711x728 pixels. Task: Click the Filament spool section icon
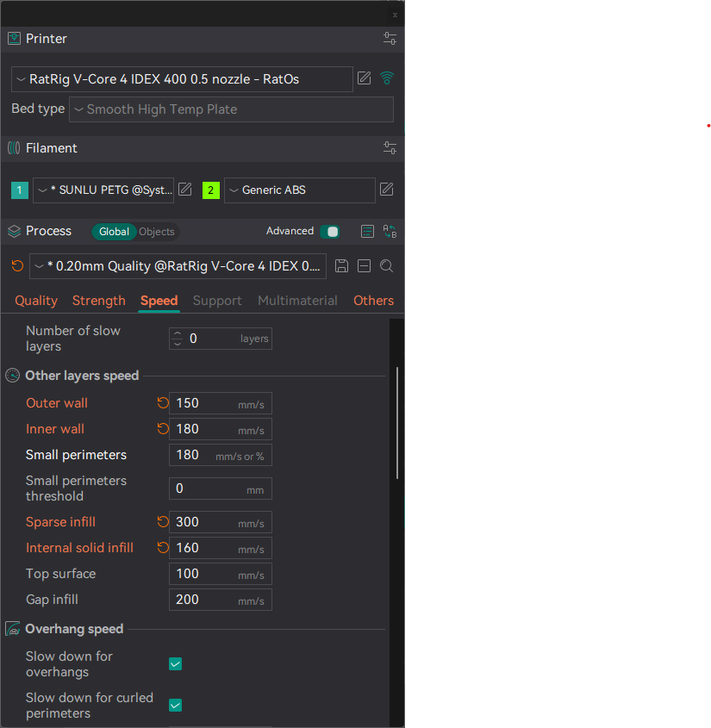tap(14, 148)
